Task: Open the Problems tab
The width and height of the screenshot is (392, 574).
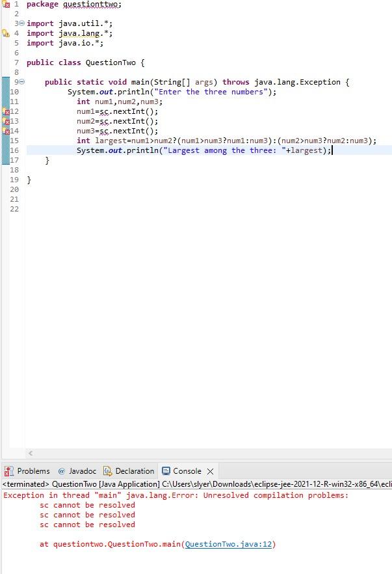Action: point(27,471)
